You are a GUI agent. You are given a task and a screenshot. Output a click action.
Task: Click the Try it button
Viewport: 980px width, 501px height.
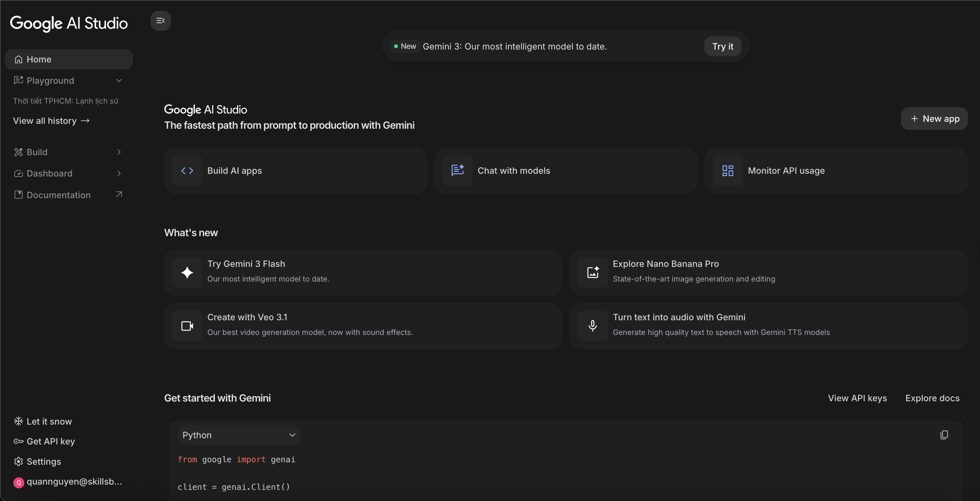pos(723,46)
